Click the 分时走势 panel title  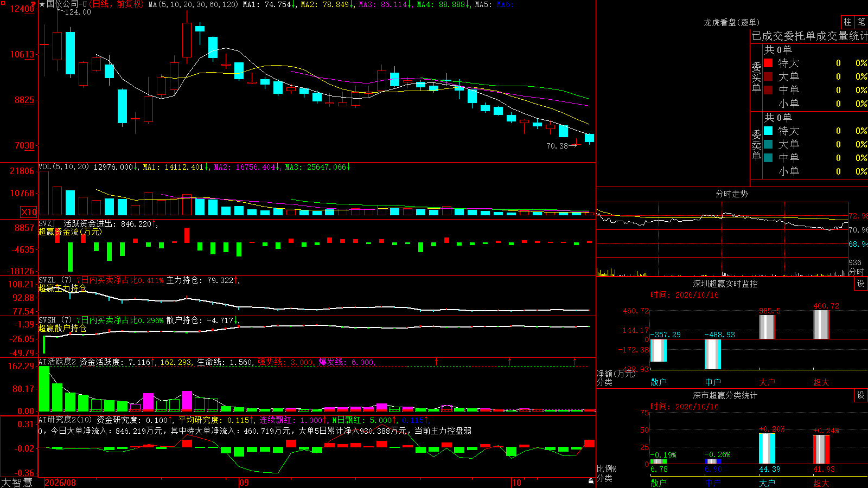pos(731,194)
